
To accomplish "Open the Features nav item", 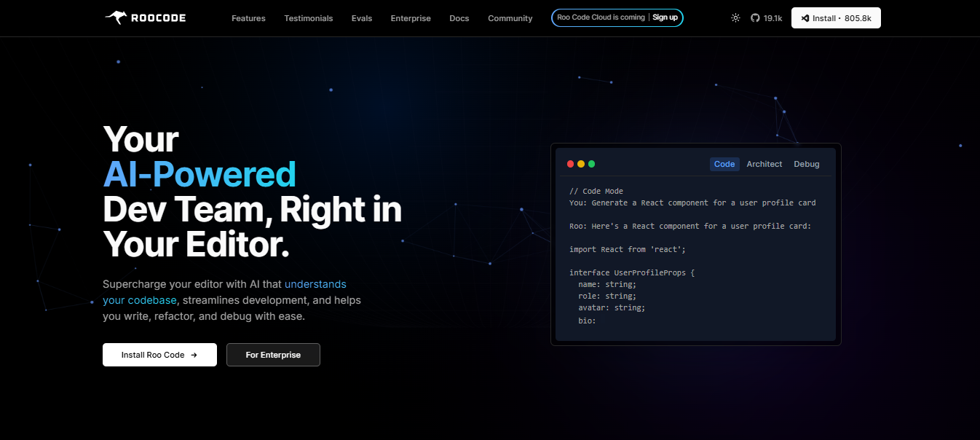I will (x=248, y=18).
